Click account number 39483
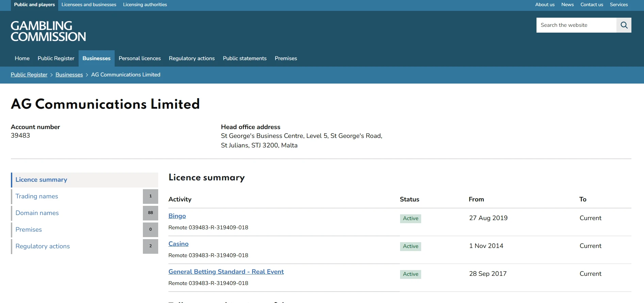Screen dimensions: 644x303 coord(20,136)
